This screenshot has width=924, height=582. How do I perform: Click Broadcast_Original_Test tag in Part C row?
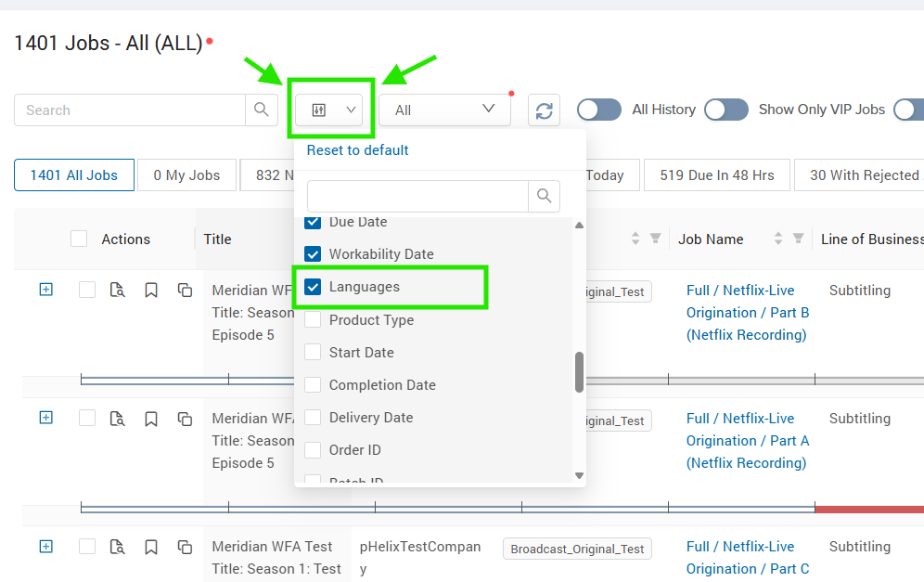click(577, 549)
